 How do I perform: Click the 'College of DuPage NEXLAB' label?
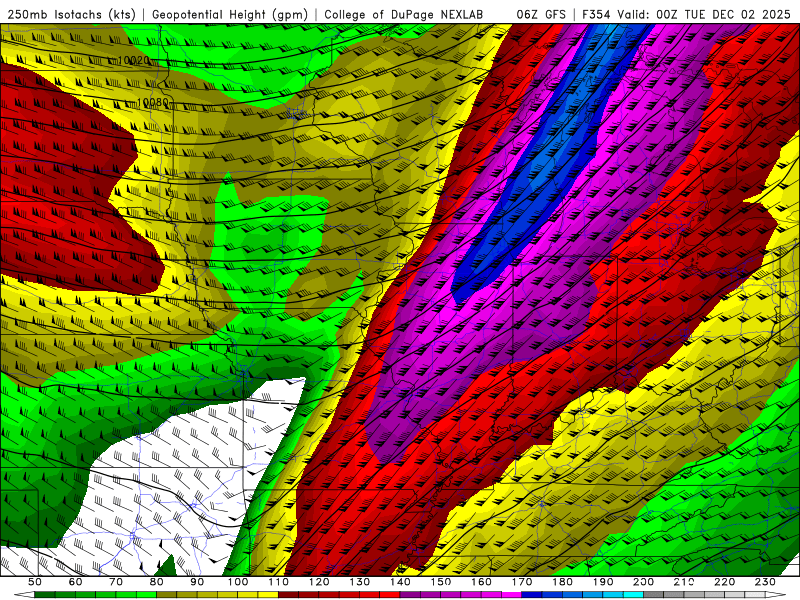(404, 14)
